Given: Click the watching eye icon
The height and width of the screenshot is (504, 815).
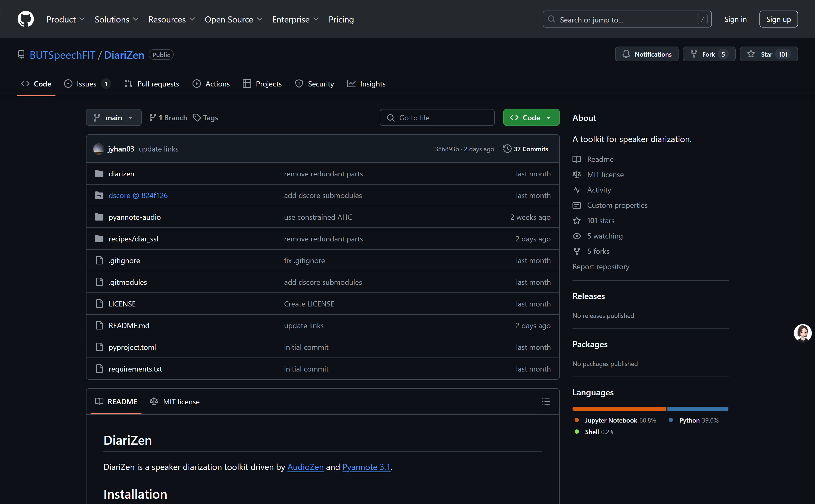Looking at the screenshot, I should [577, 236].
